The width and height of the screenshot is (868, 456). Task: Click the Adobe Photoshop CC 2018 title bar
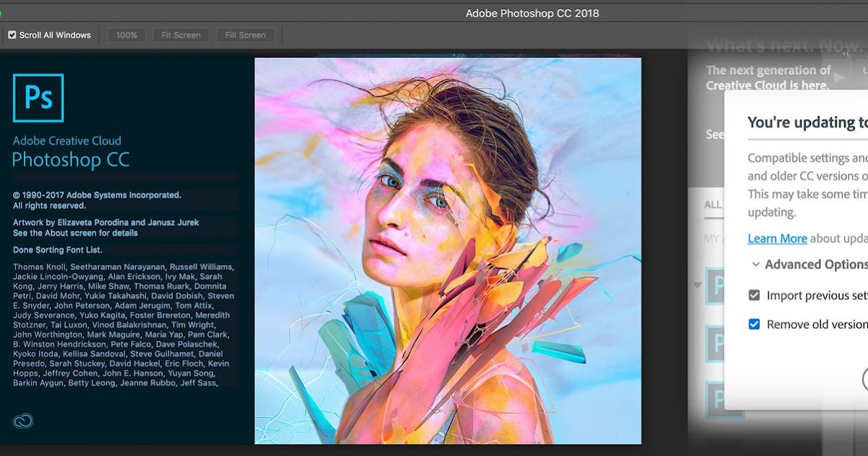pos(532,13)
